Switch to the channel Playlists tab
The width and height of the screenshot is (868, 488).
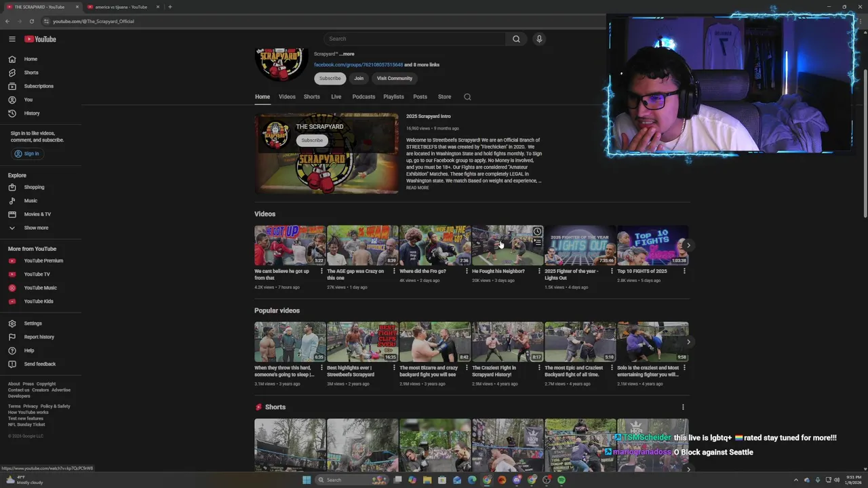[x=393, y=97]
